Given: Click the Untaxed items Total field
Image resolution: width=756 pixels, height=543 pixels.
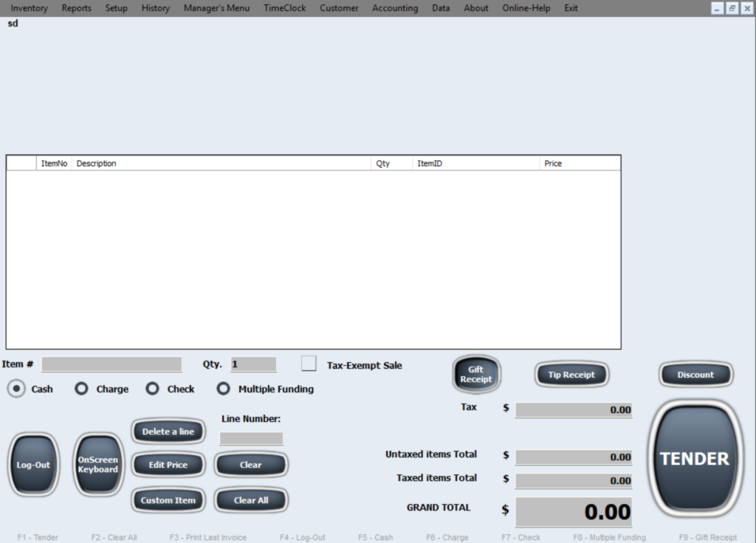Looking at the screenshot, I should pyautogui.click(x=574, y=457).
